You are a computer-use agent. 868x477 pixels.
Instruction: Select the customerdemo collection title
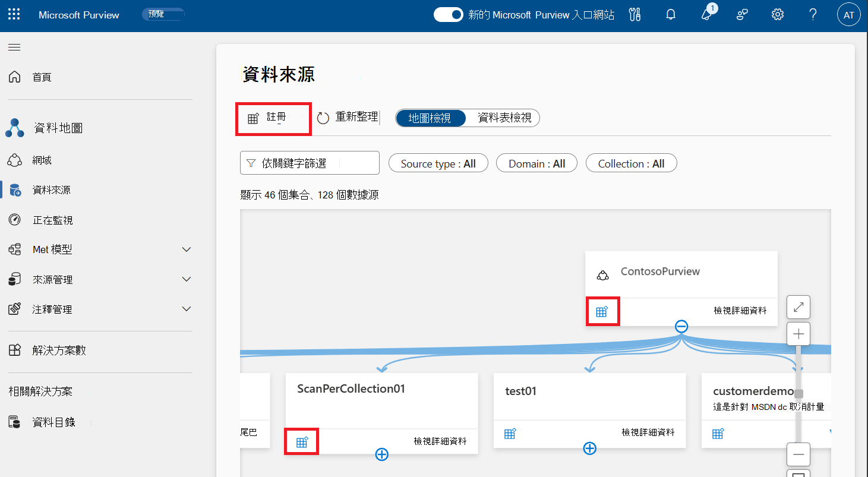pos(753,391)
